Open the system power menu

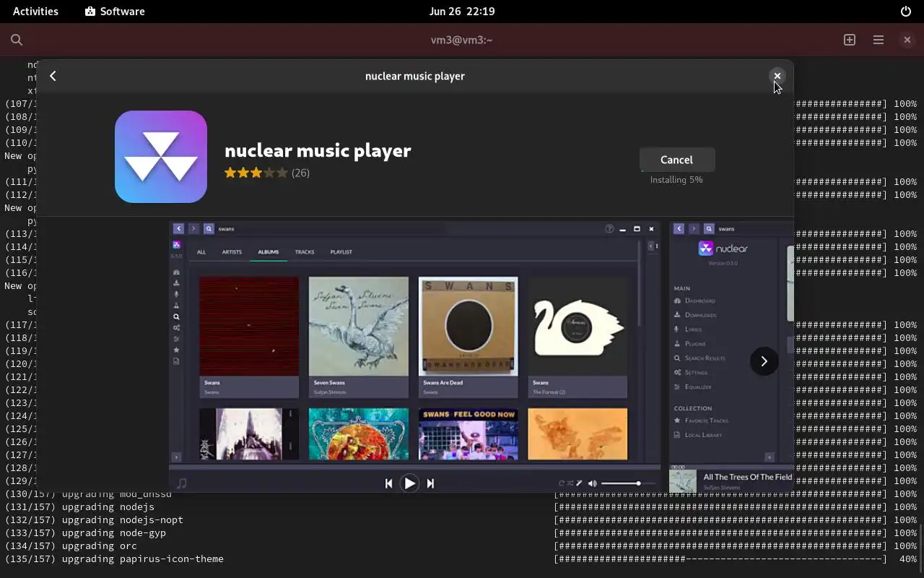click(906, 12)
